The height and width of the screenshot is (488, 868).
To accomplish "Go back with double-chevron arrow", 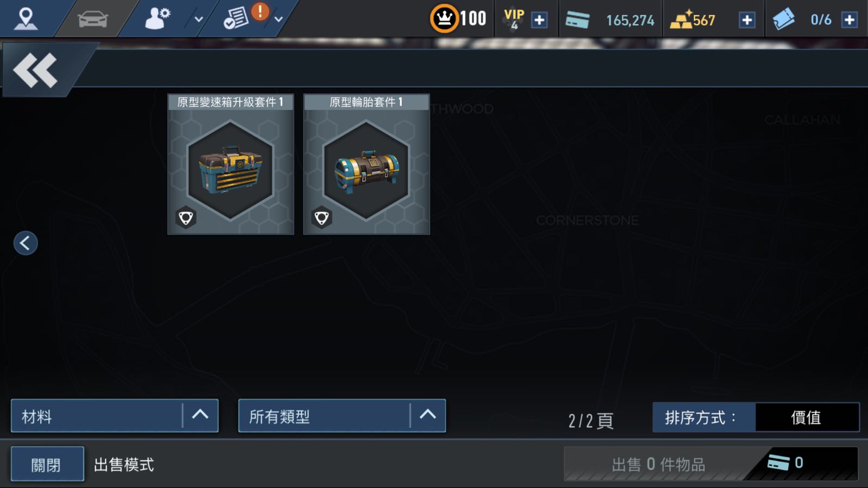I will point(36,70).
